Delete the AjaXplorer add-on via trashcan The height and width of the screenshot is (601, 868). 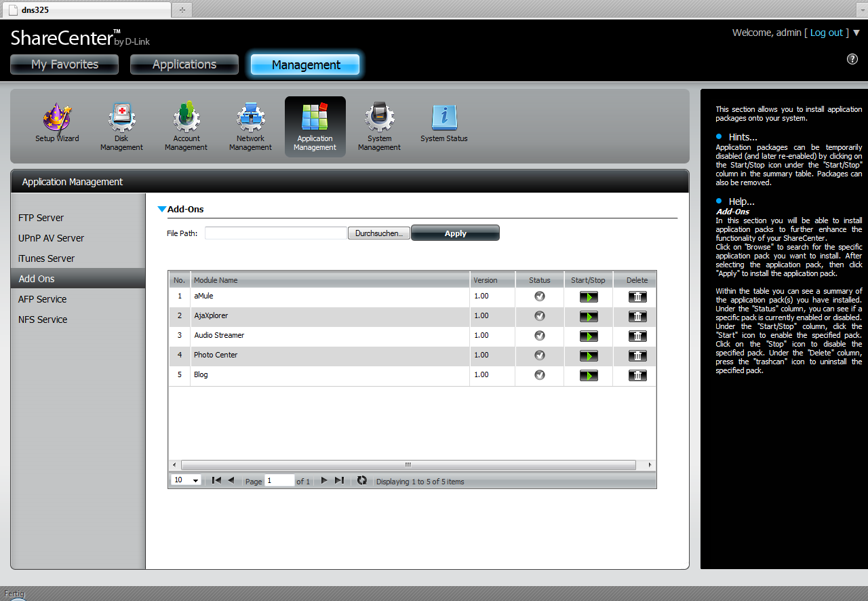pos(637,316)
